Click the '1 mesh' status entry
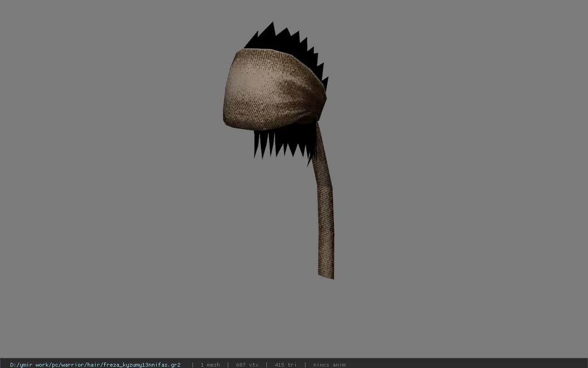The width and height of the screenshot is (588, 368). (210, 365)
